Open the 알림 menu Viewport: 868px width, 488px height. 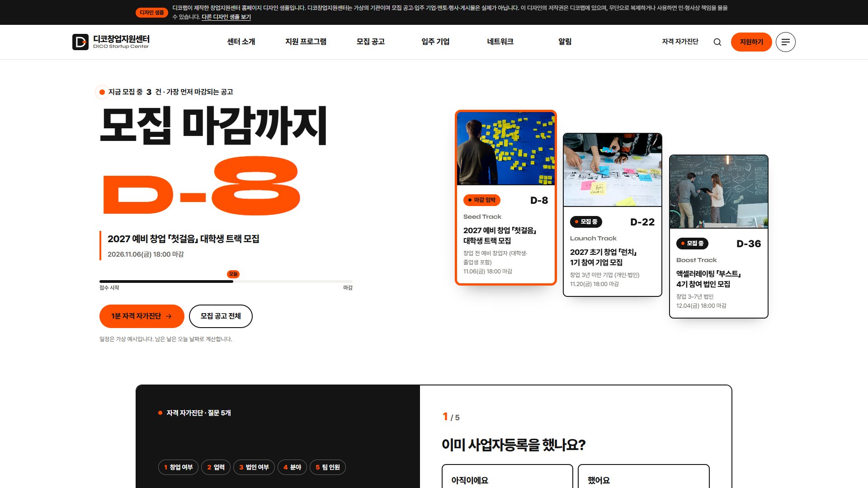point(565,42)
